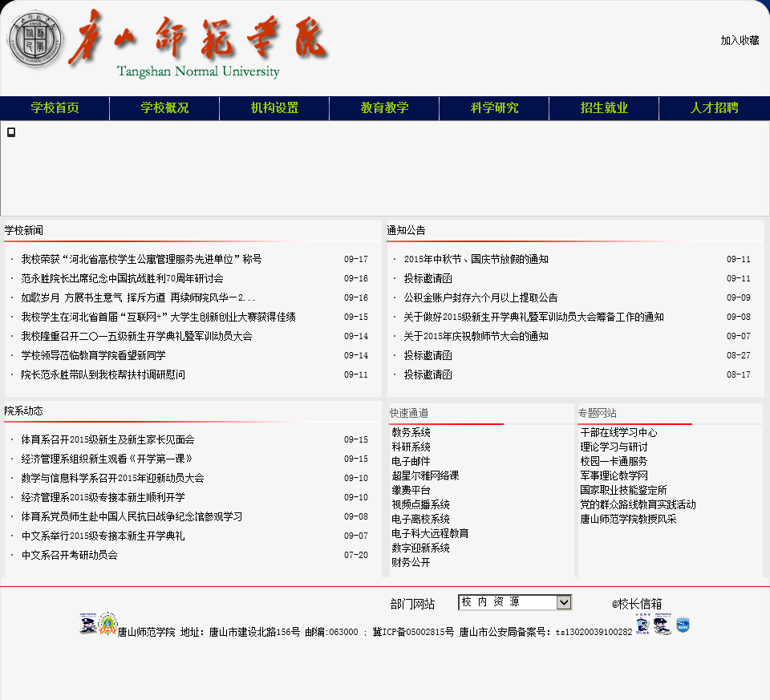The height and width of the screenshot is (700, 770).
Task: Open the 投标邀请函 notice dated 08-27
Action: click(428, 355)
